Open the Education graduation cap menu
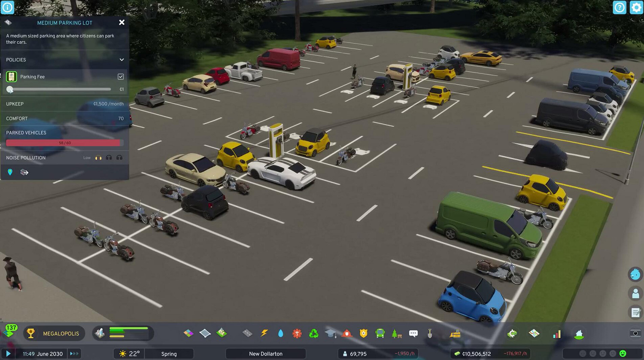Viewport: 644px width, 360px height. tap(331, 333)
